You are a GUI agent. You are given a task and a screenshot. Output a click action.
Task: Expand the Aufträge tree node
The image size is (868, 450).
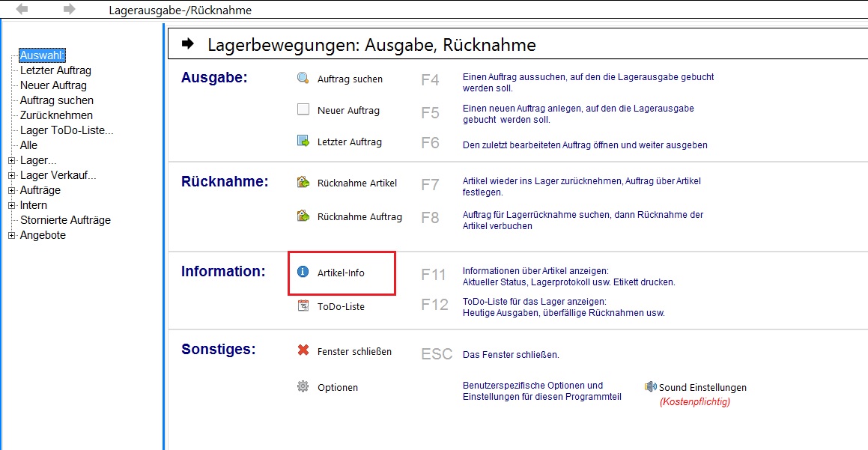pyautogui.click(x=12, y=190)
